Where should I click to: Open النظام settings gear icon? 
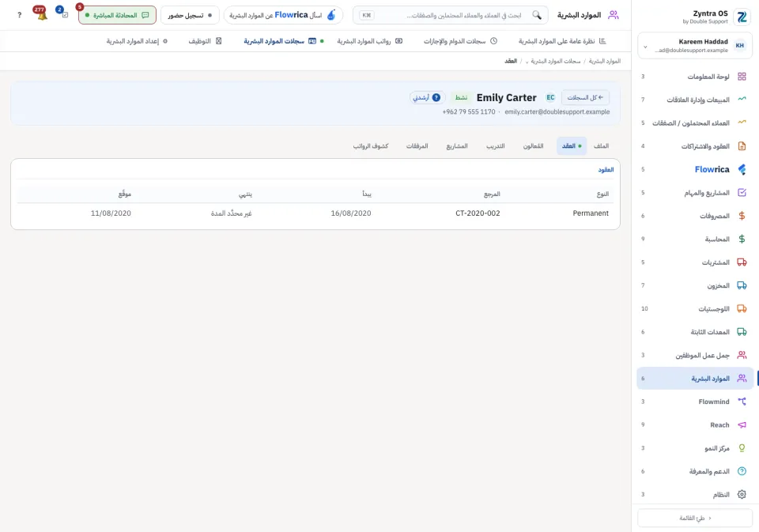point(742,495)
